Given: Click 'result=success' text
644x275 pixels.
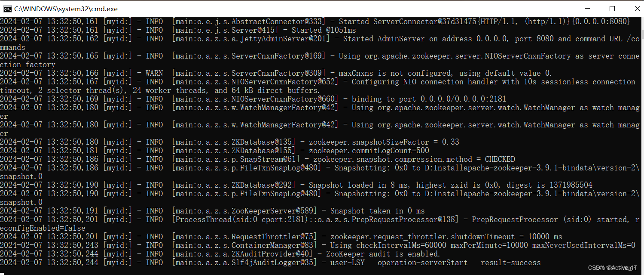Looking at the screenshot, I should point(511,263).
